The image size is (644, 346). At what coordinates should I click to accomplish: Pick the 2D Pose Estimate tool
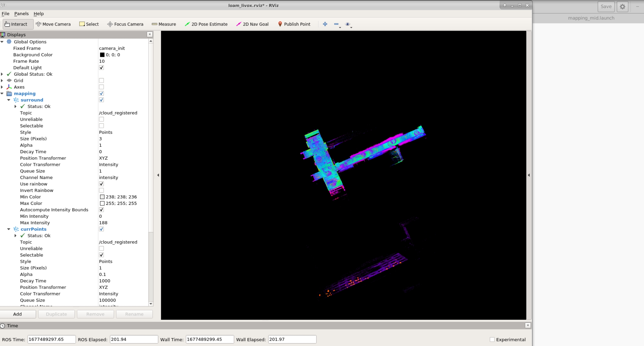[x=206, y=24]
